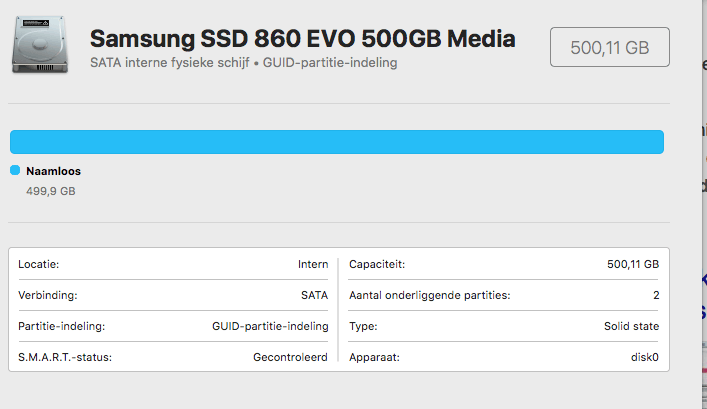Click the hard drive disk icon
The width and height of the screenshot is (707, 409).
[40, 45]
